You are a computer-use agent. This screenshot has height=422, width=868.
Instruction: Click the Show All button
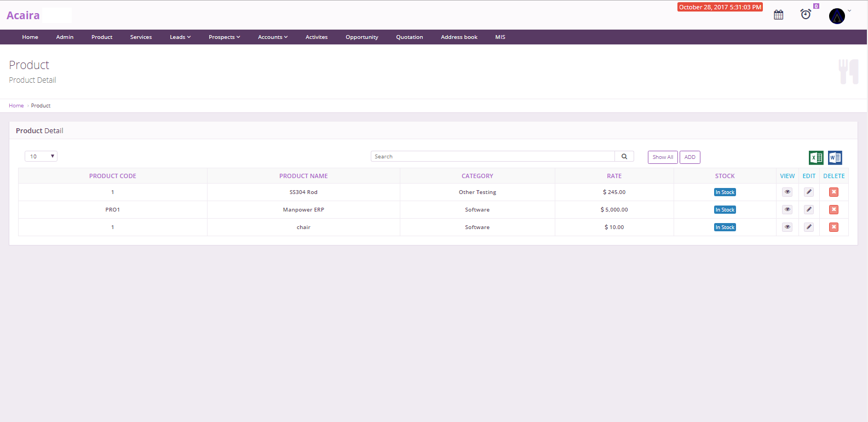point(663,157)
